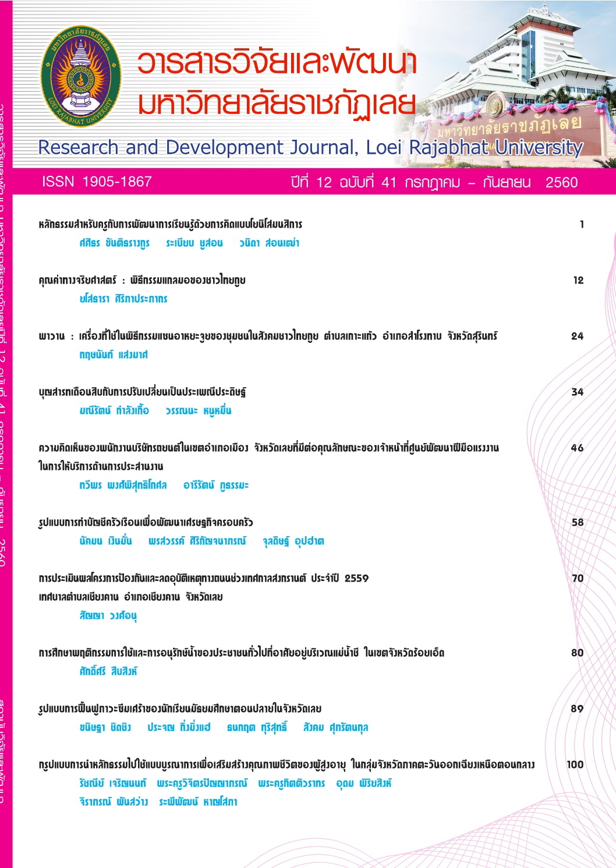This screenshot has width=616, height=868.
Task: Click page number 80 on the right
Action: [x=577, y=653]
